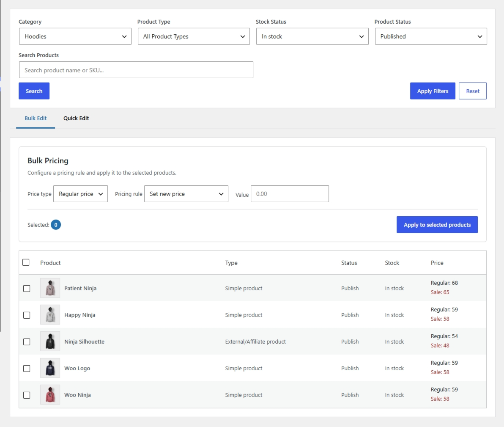
Task: Click the blue Search button
Action: 34,91
